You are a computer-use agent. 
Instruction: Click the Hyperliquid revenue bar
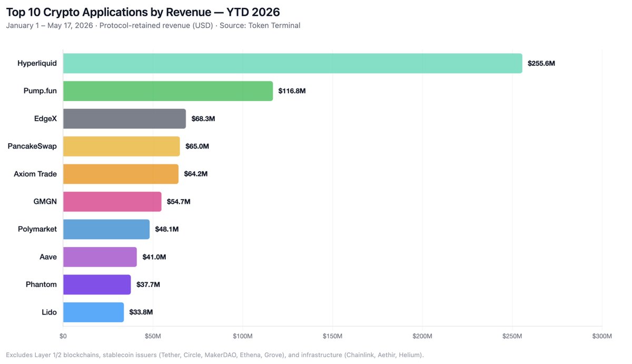point(293,63)
